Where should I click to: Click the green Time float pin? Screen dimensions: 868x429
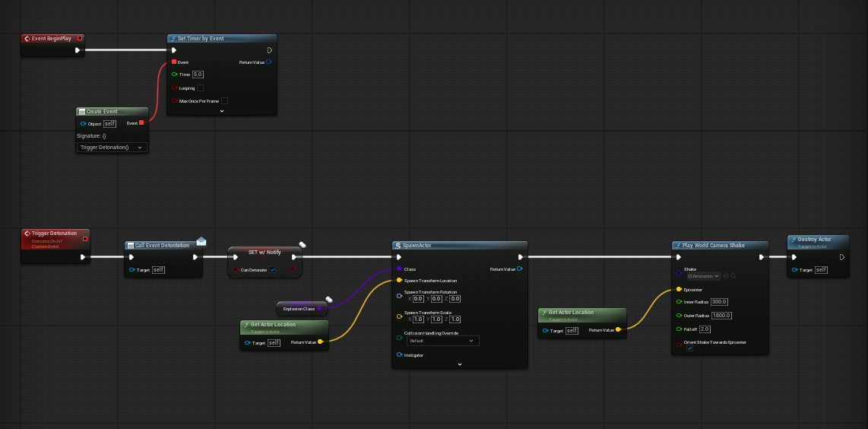pyautogui.click(x=174, y=75)
